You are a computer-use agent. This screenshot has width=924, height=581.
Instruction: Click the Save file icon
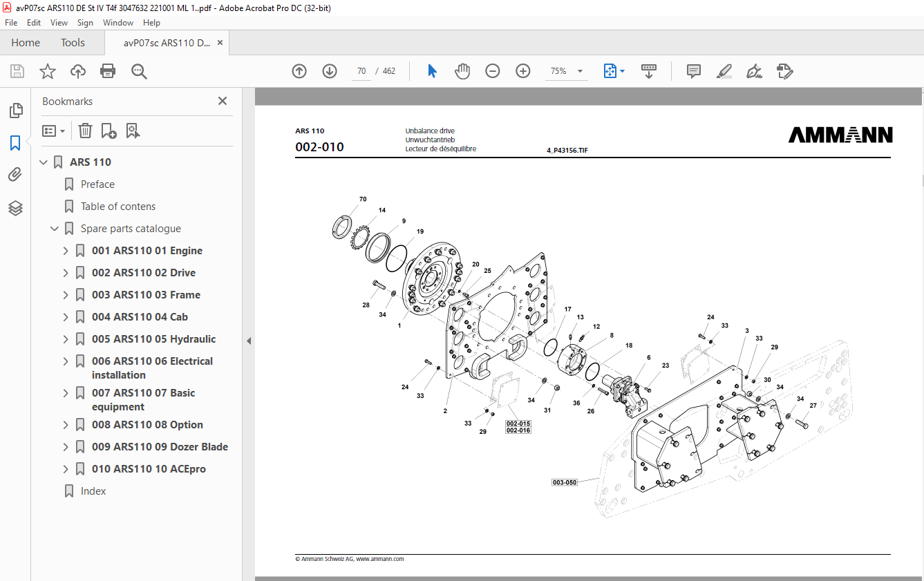pyautogui.click(x=17, y=71)
